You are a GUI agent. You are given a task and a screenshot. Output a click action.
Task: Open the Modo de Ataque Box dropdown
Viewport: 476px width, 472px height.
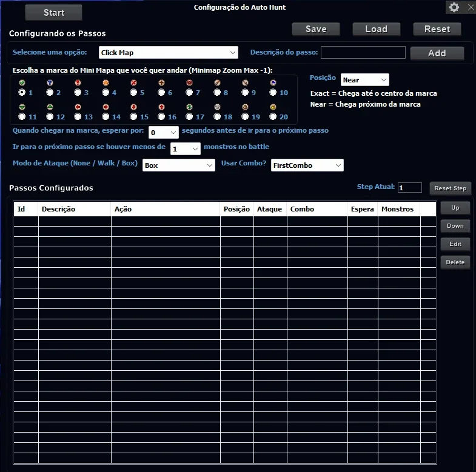(178, 165)
